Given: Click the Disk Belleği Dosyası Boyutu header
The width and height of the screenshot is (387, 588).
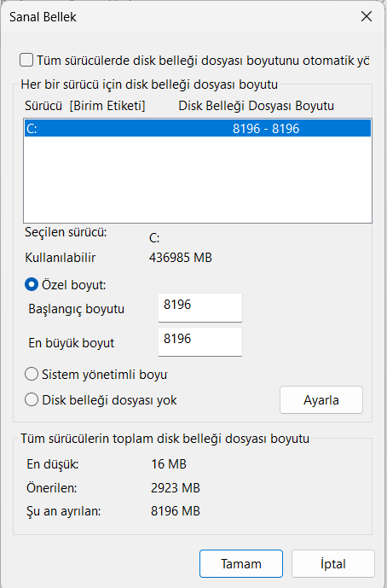Looking at the screenshot, I should coord(257,106).
